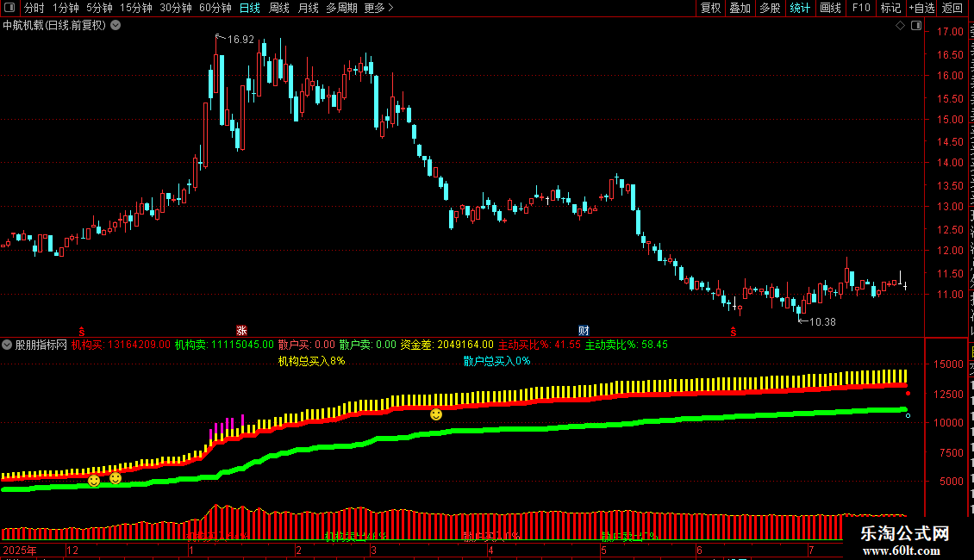Expand the 更多 periods menu
The width and height of the screenshot is (974, 560).
click(379, 8)
